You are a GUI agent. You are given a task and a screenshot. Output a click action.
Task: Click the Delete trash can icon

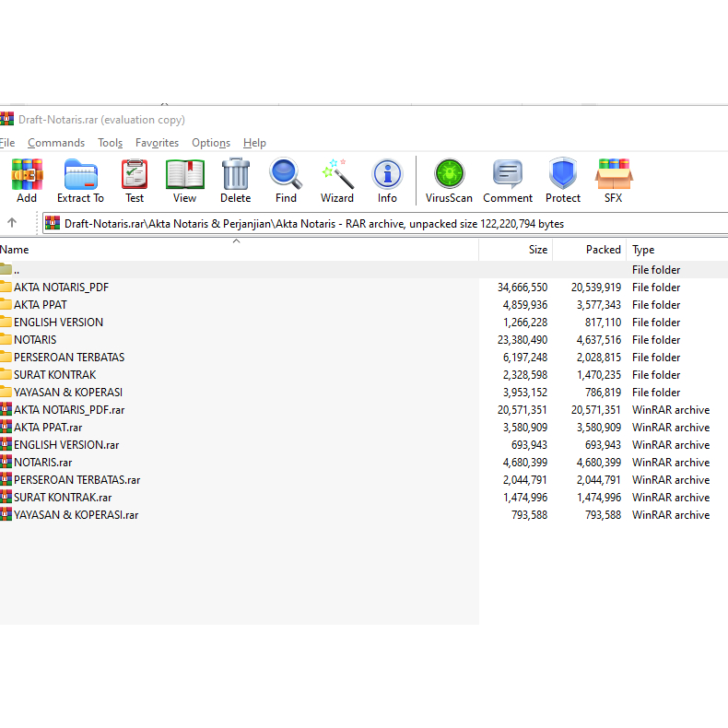click(x=235, y=180)
